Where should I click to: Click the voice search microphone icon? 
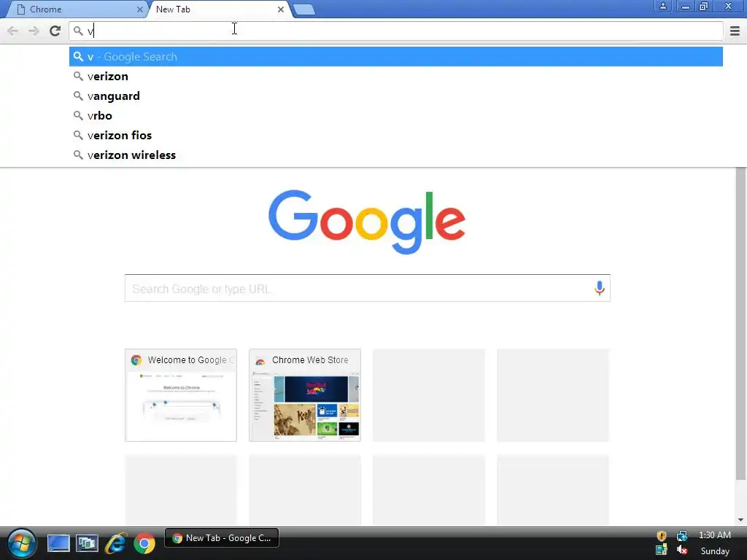pyautogui.click(x=600, y=287)
